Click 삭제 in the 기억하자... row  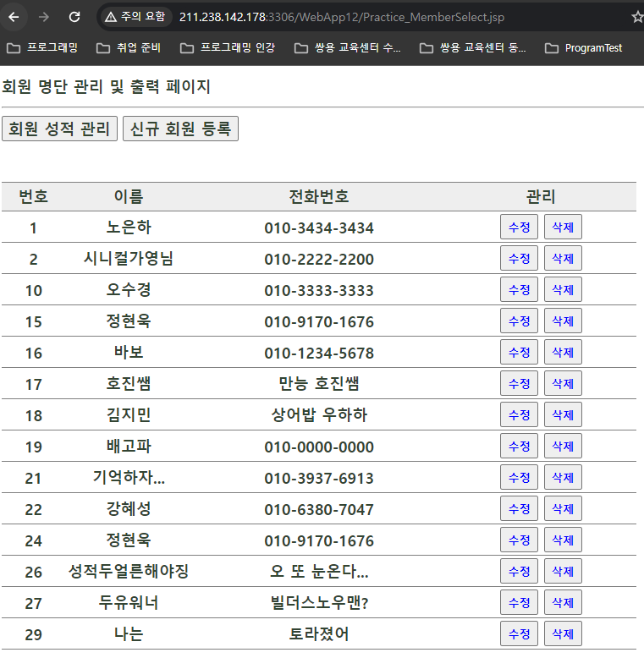(x=563, y=477)
